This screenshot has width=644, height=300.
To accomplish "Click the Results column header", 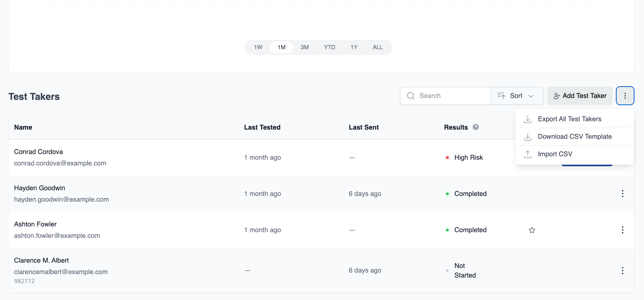I will tap(456, 127).
